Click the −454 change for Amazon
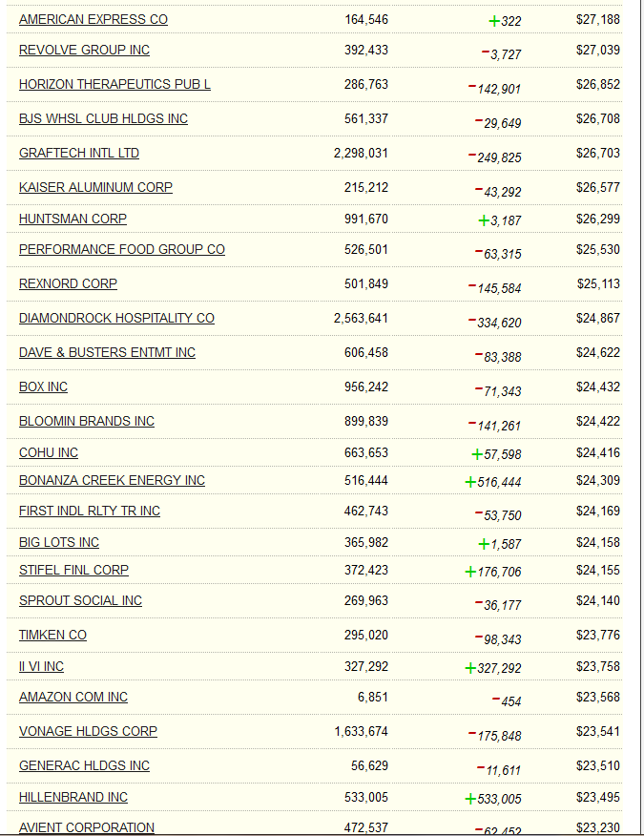Viewport: 644px width, 836px height. tap(507, 701)
